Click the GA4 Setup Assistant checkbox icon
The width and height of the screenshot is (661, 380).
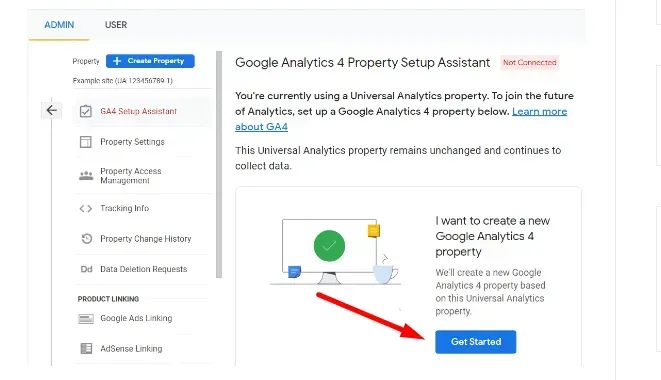[86, 111]
